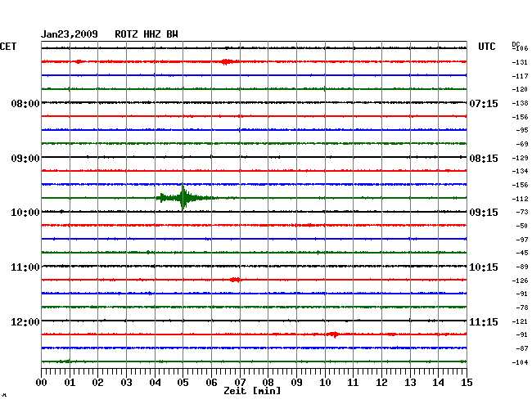The width and height of the screenshot is (532, 404).
Task: Click minute tick label "12"
Action: (381, 382)
